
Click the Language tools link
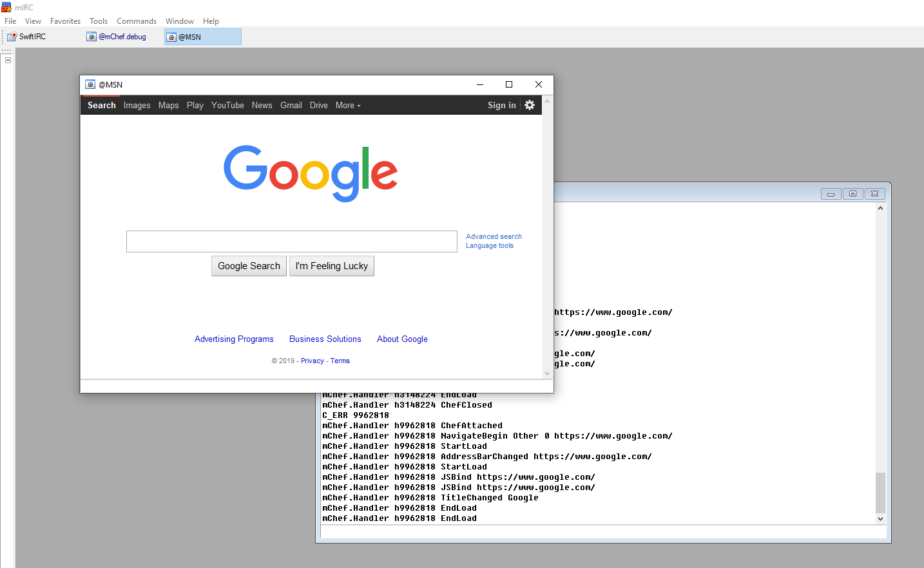coord(490,245)
